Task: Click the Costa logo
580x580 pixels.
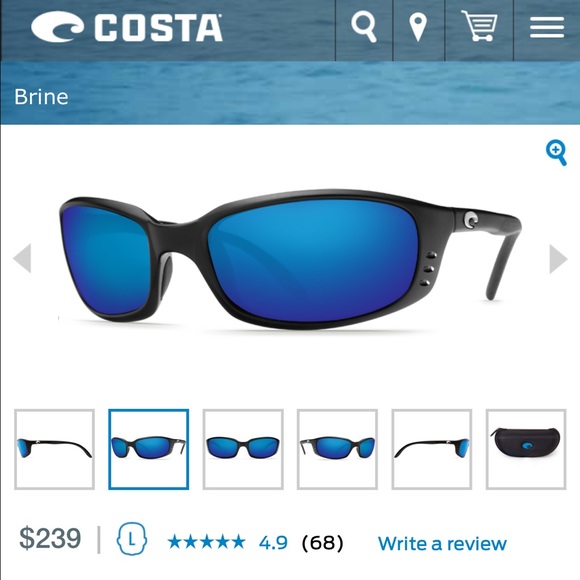Action: point(127,27)
